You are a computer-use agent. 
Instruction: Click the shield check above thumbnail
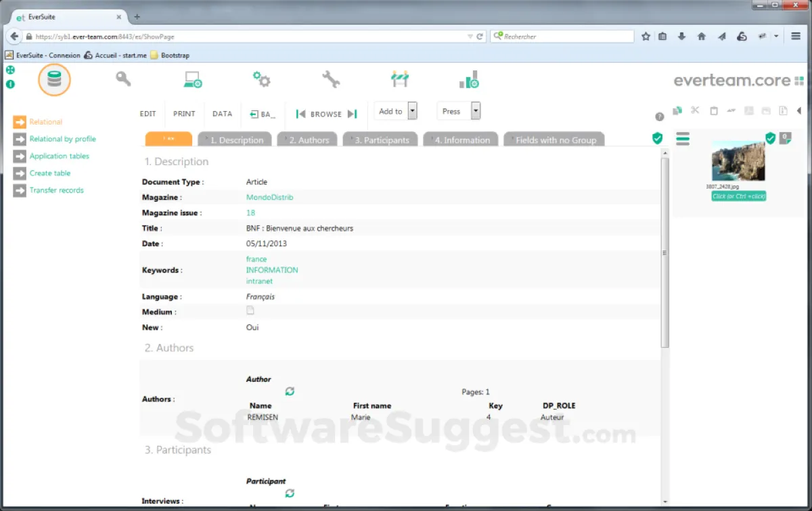tap(770, 138)
